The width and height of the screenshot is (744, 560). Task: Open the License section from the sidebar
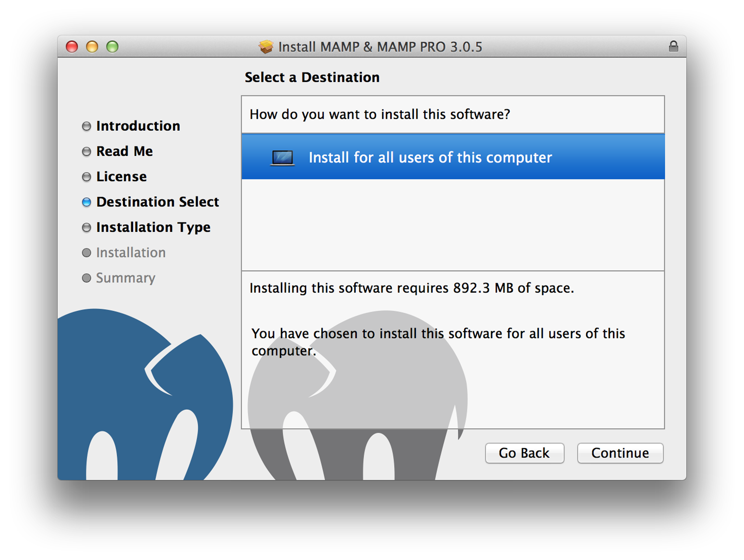tap(121, 176)
